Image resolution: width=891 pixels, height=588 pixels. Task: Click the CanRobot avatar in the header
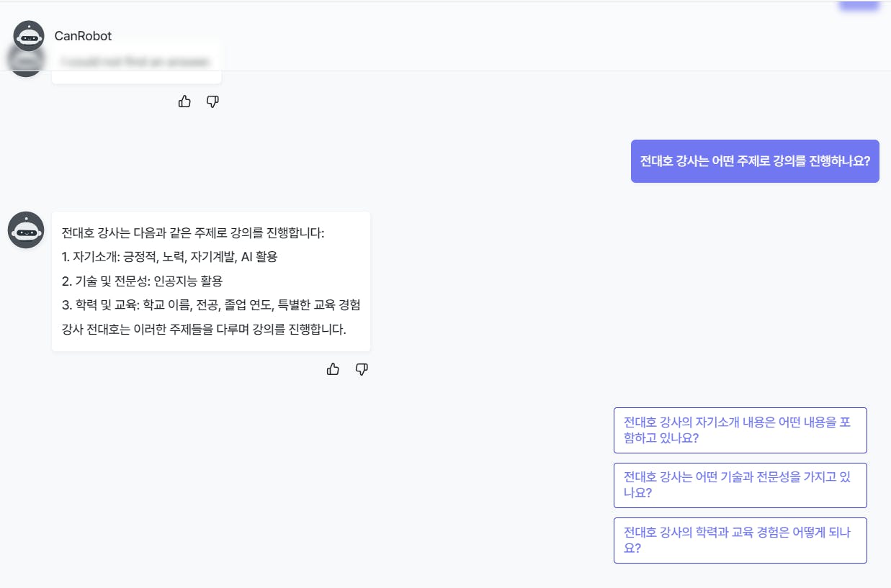(x=29, y=36)
